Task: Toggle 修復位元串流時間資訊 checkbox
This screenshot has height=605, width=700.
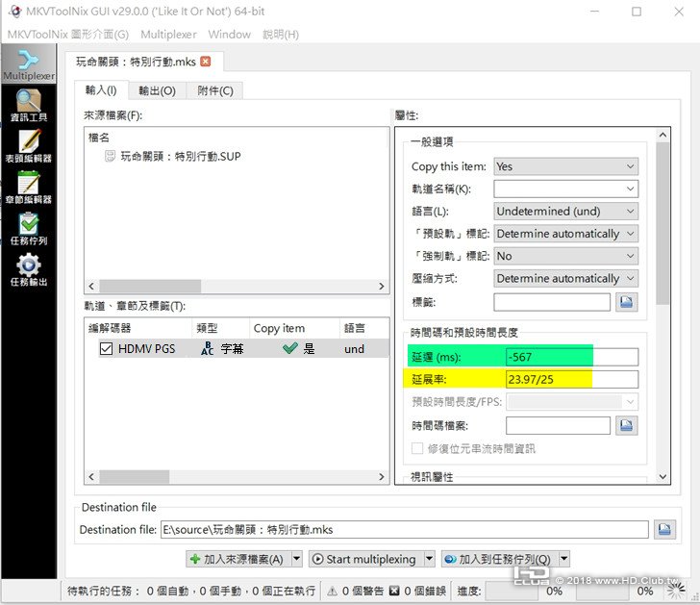Action: tap(417, 448)
